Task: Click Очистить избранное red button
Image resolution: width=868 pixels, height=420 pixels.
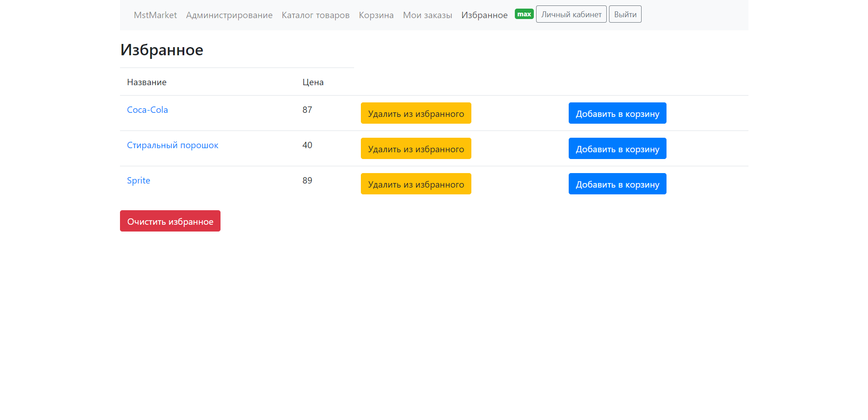Action: (170, 221)
